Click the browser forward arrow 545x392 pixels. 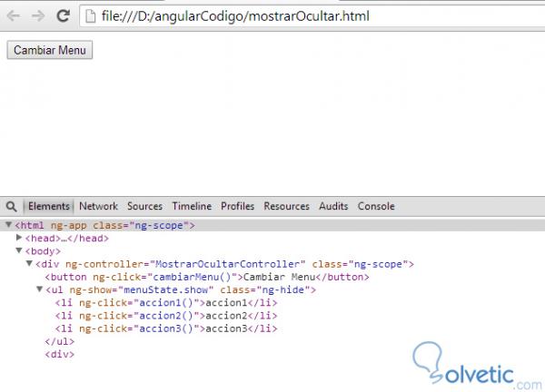pyautogui.click(x=38, y=16)
